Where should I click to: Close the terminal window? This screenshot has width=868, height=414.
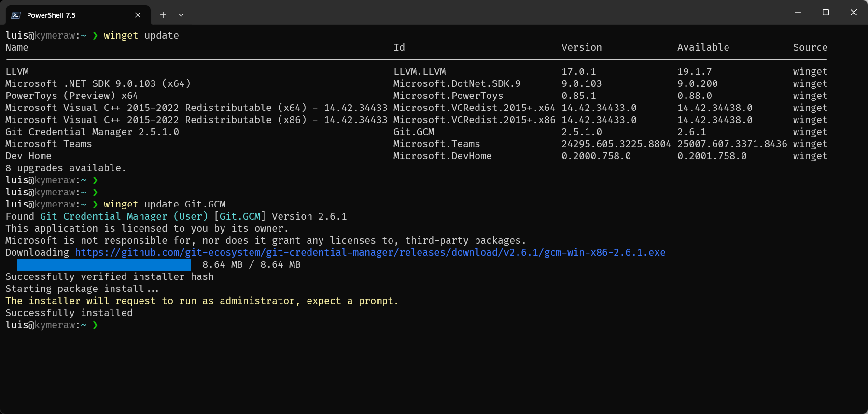854,12
